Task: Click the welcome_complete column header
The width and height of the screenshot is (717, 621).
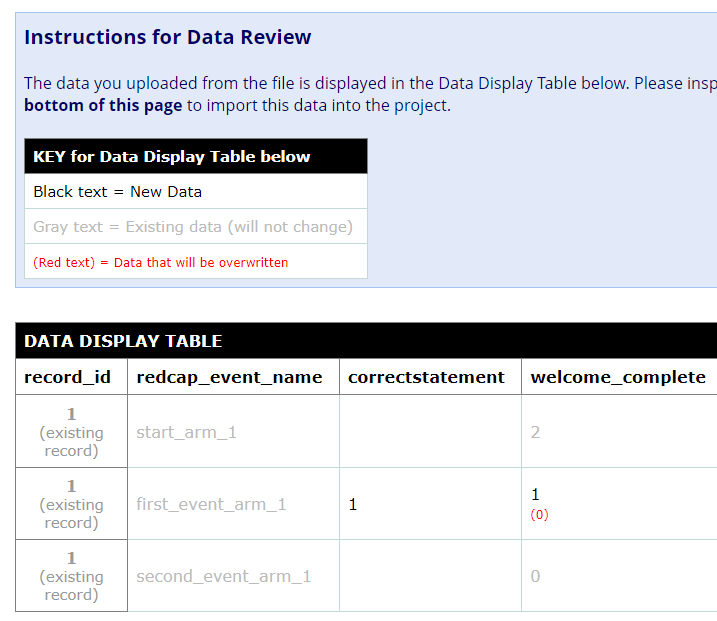Action: click(617, 377)
